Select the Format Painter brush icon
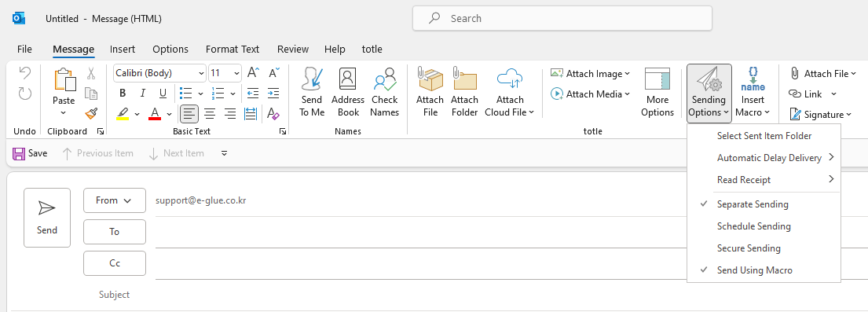This screenshot has width=868, height=312. pyautogui.click(x=91, y=114)
